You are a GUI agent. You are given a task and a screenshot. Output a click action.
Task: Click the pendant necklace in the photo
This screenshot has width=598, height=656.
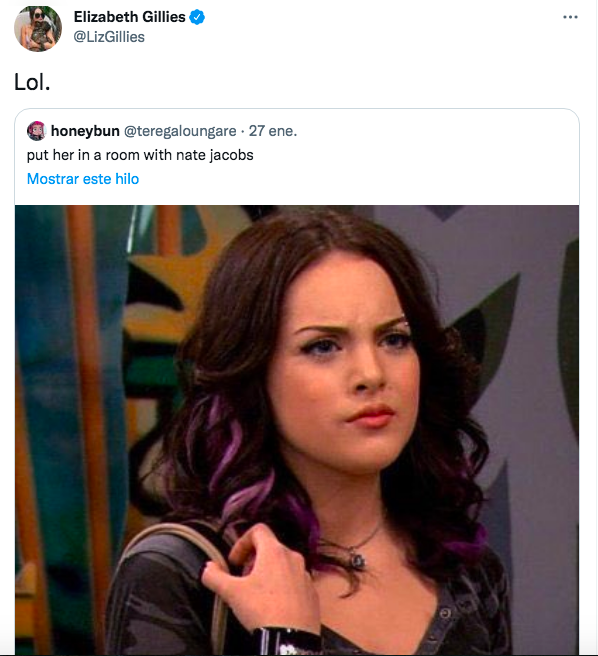(357, 560)
